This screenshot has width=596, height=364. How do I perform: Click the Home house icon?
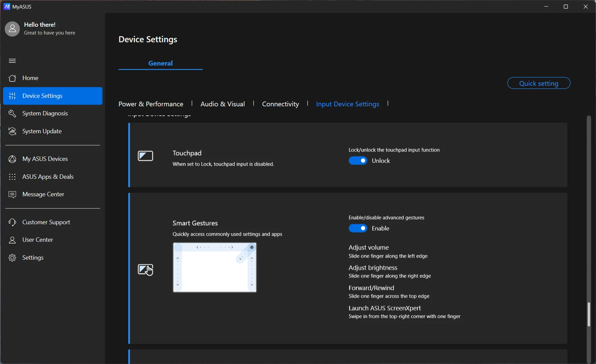pyautogui.click(x=12, y=78)
